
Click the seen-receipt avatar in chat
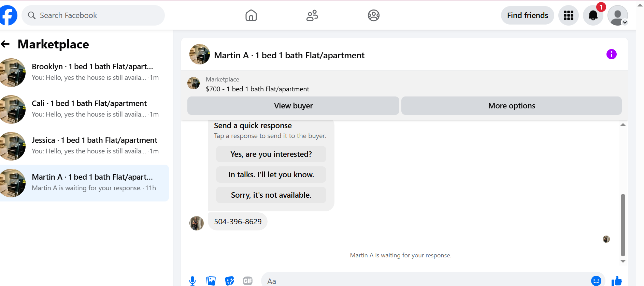606,239
